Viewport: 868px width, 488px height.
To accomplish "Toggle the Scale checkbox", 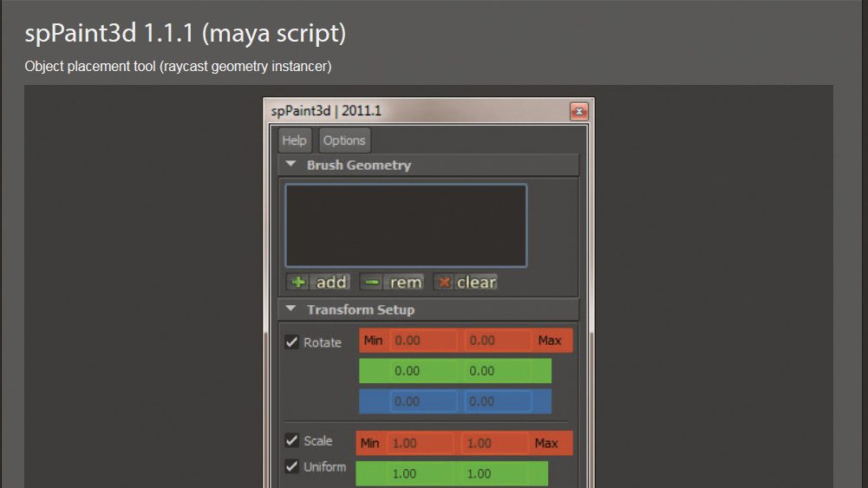I will click(x=291, y=440).
